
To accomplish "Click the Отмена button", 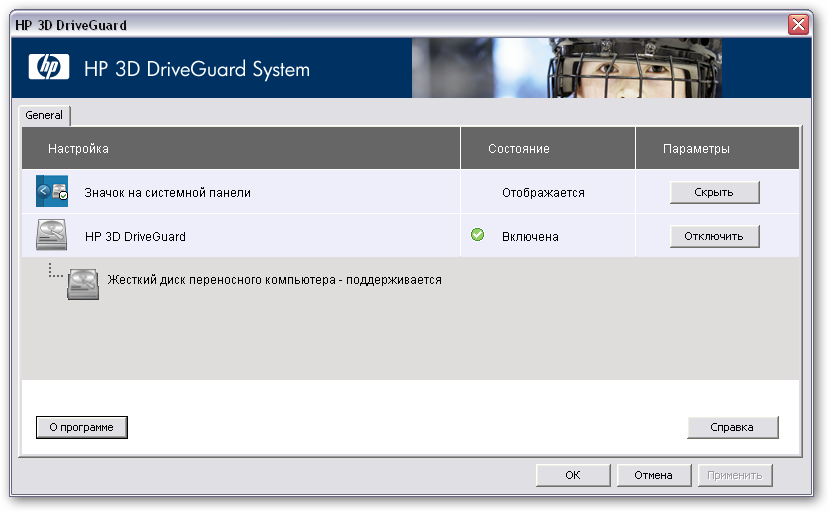I will point(653,475).
